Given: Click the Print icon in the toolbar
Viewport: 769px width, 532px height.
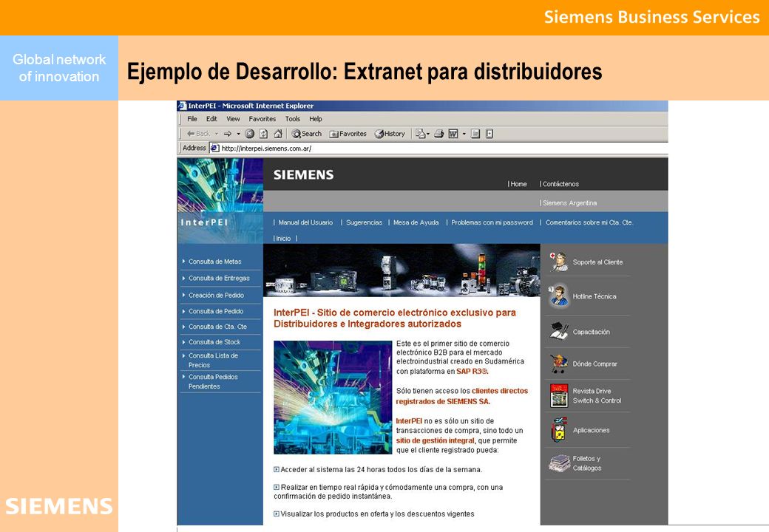Looking at the screenshot, I should click(x=439, y=134).
